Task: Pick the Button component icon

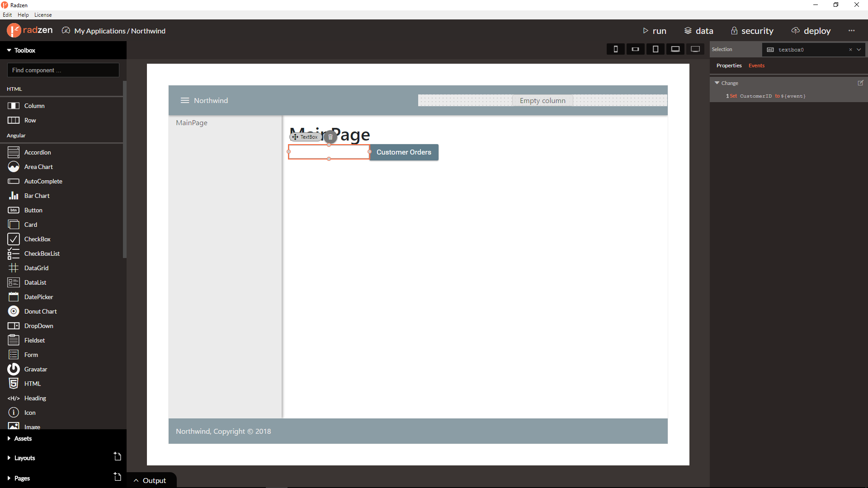Action: [x=14, y=210]
